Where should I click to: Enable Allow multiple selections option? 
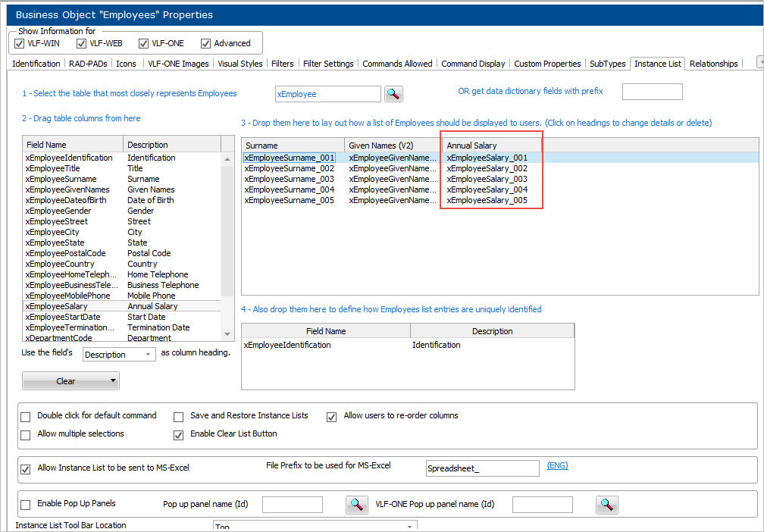[26, 434]
